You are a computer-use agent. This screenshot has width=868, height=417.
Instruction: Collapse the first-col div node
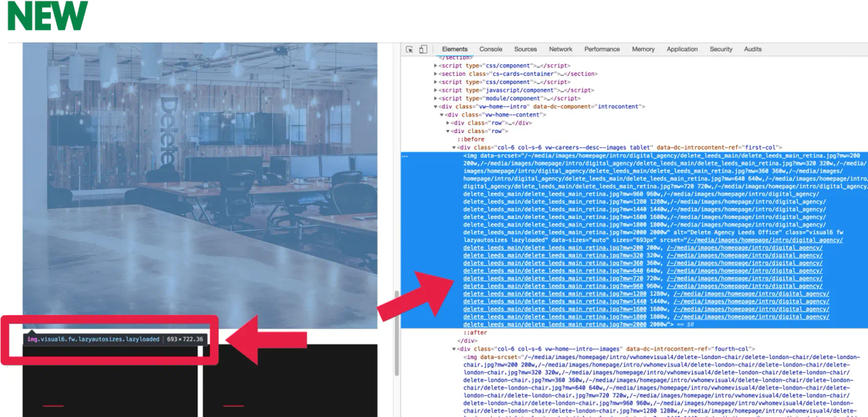(x=454, y=147)
